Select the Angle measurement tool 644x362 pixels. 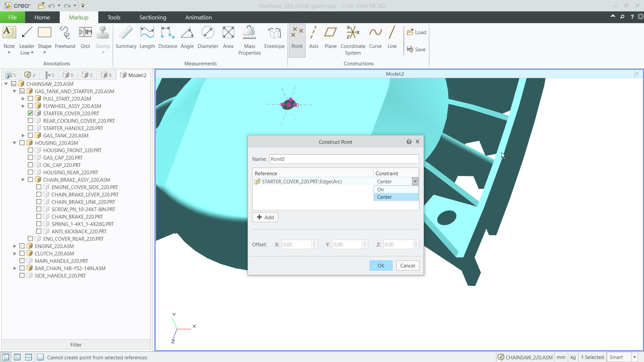(187, 38)
